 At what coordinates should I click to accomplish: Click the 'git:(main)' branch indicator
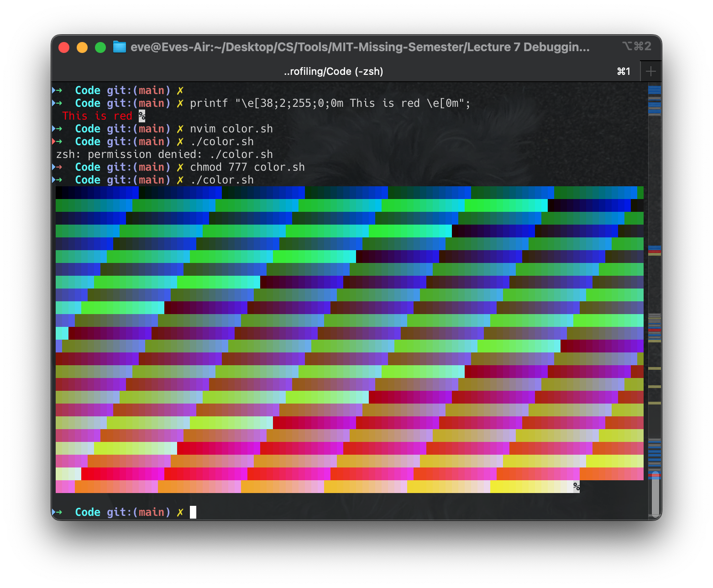(138, 90)
